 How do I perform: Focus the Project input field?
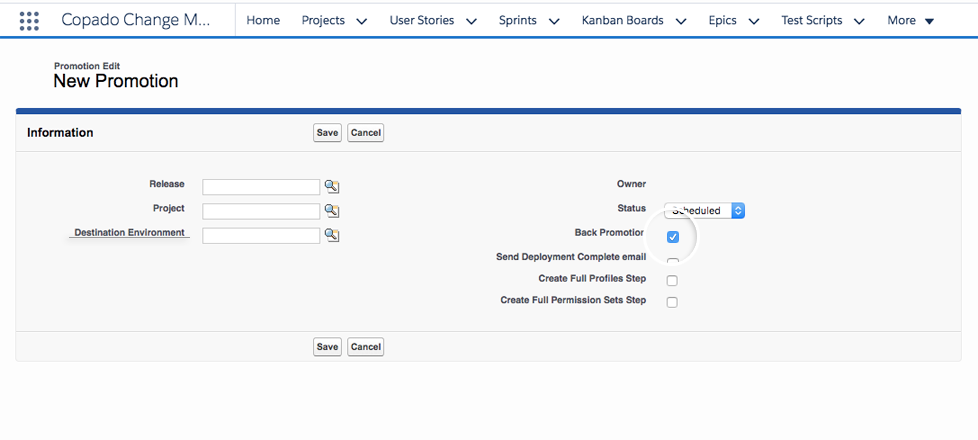(261, 211)
